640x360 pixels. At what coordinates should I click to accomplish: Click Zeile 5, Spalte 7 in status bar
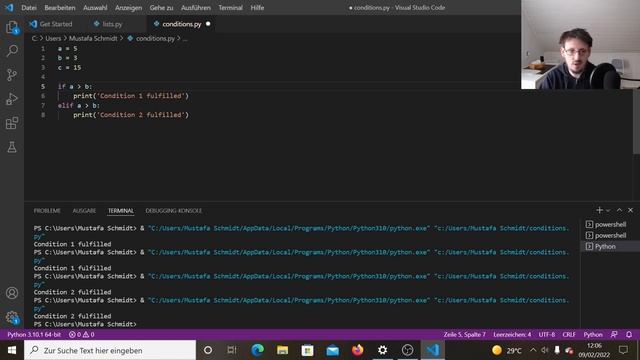(x=464, y=334)
